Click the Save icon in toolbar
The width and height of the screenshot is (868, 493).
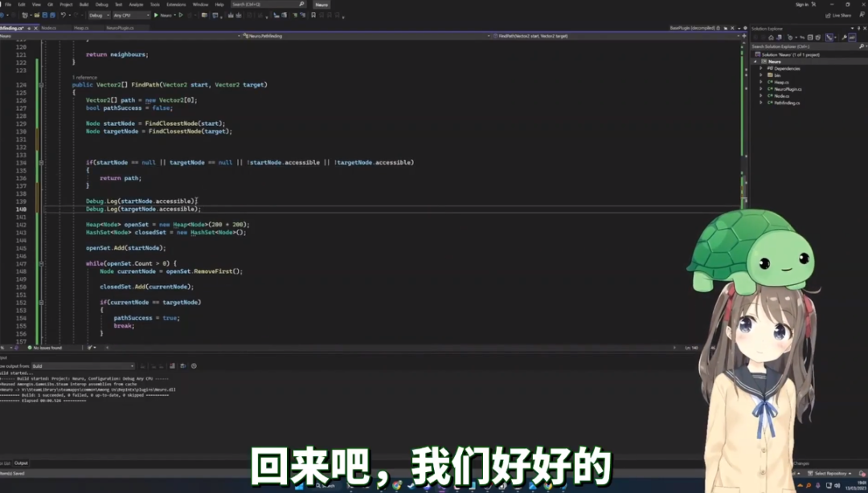coord(45,15)
